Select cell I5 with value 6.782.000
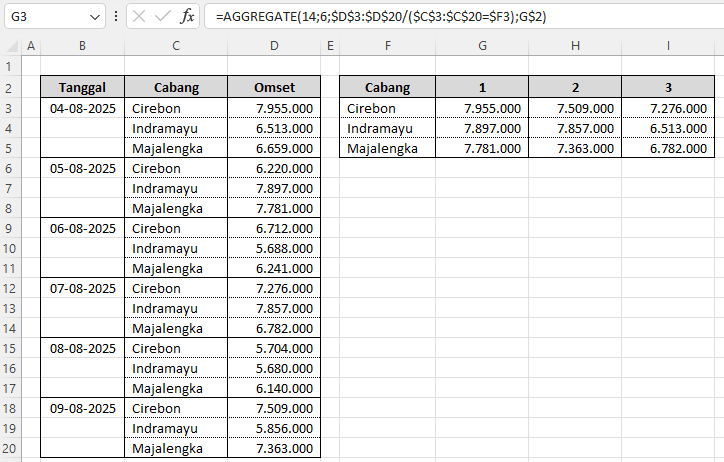This screenshot has height=462, width=724. 668,148
